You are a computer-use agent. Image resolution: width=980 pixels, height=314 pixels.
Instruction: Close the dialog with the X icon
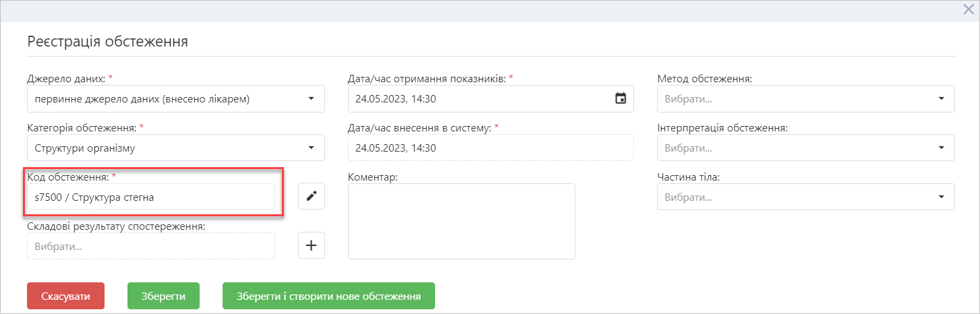click(969, 9)
